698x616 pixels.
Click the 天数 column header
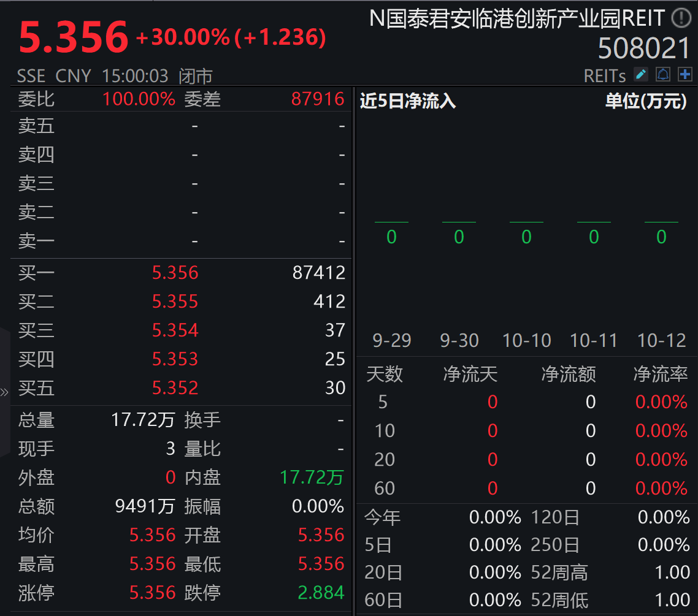384,374
